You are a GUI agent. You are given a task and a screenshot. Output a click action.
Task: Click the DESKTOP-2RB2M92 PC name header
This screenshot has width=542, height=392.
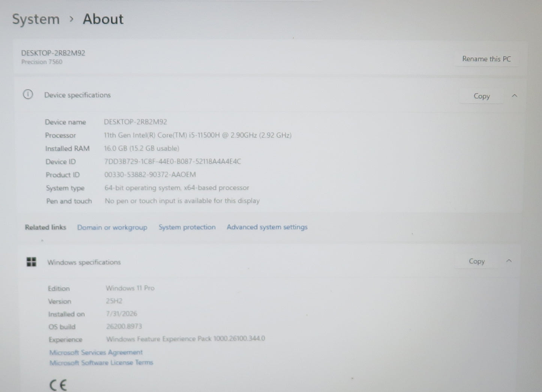pyautogui.click(x=53, y=53)
